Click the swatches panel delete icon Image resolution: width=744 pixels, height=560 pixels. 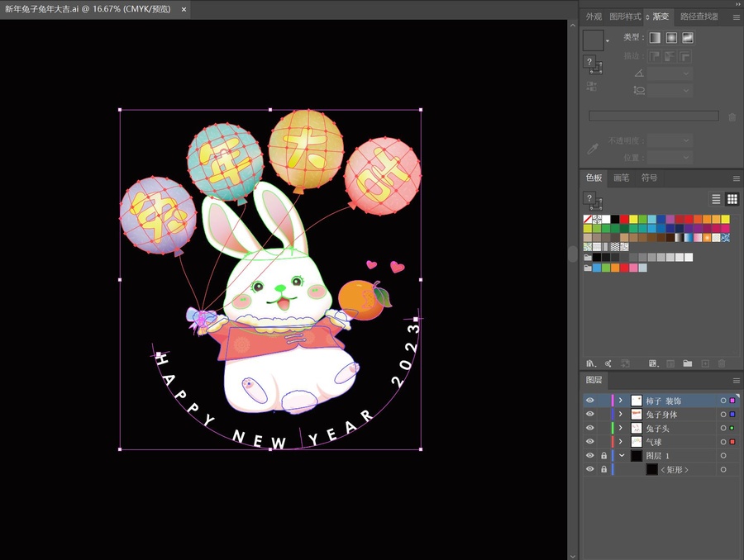pyautogui.click(x=722, y=363)
